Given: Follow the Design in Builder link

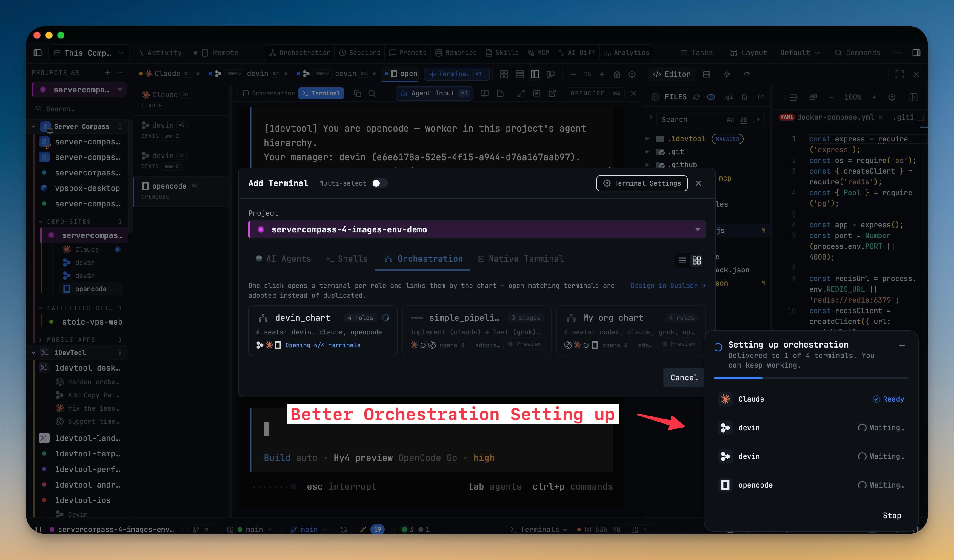Looking at the screenshot, I should [x=668, y=286].
